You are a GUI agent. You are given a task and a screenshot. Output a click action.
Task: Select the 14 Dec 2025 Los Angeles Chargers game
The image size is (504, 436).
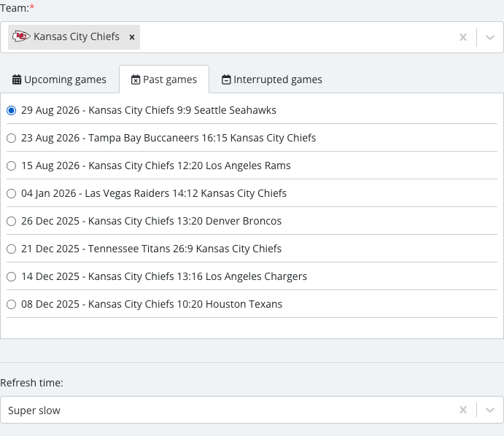click(11, 276)
